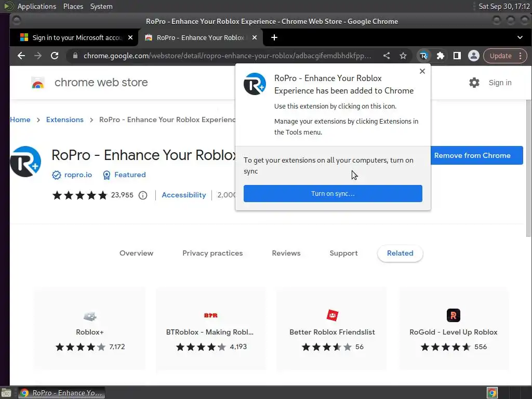Open the BTRoblox extension card
Screen dimensions: 532x399
(x=211, y=329)
